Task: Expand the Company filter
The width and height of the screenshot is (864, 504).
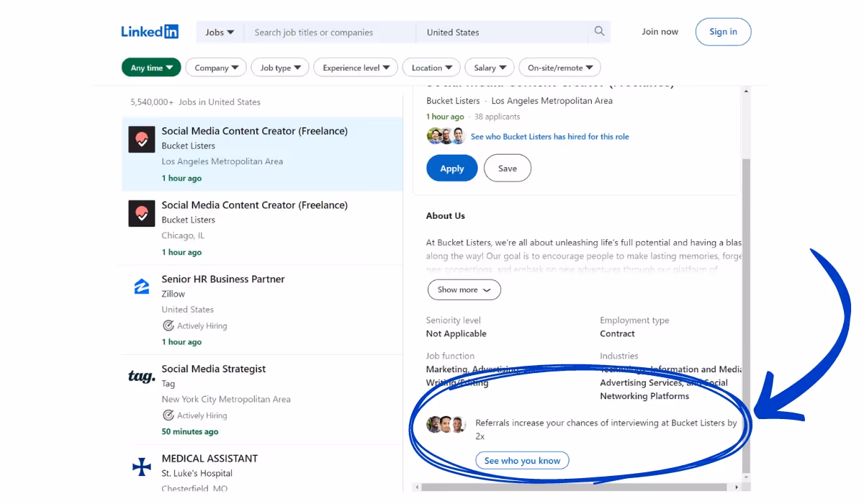Action: tap(216, 68)
